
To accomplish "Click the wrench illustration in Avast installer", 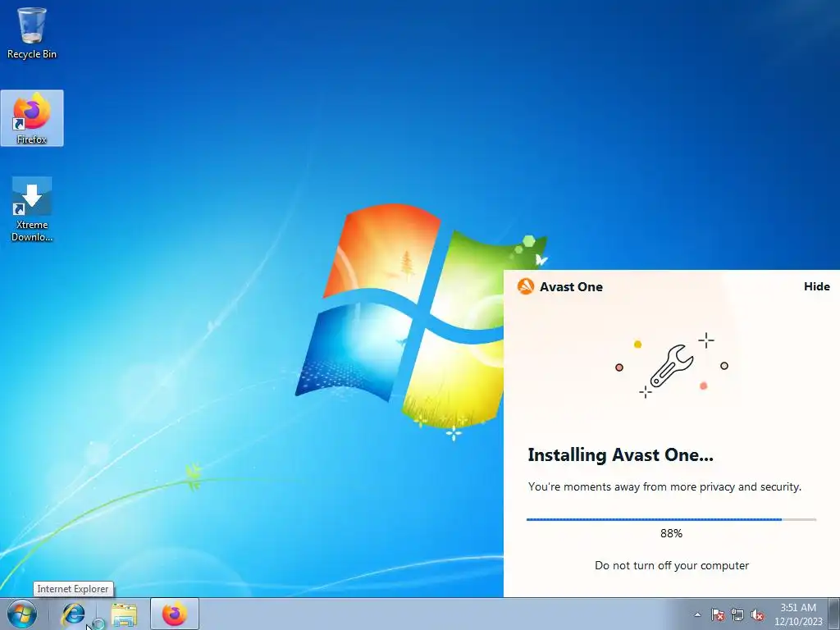I will coord(671,366).
